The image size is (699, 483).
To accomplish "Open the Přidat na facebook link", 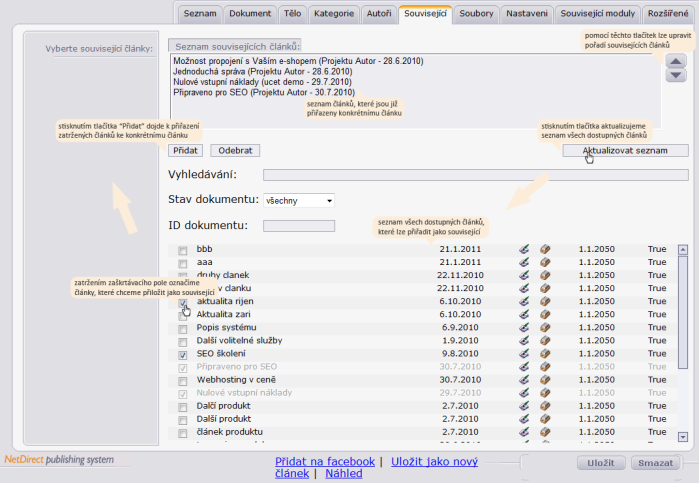I will coord(324,462).
